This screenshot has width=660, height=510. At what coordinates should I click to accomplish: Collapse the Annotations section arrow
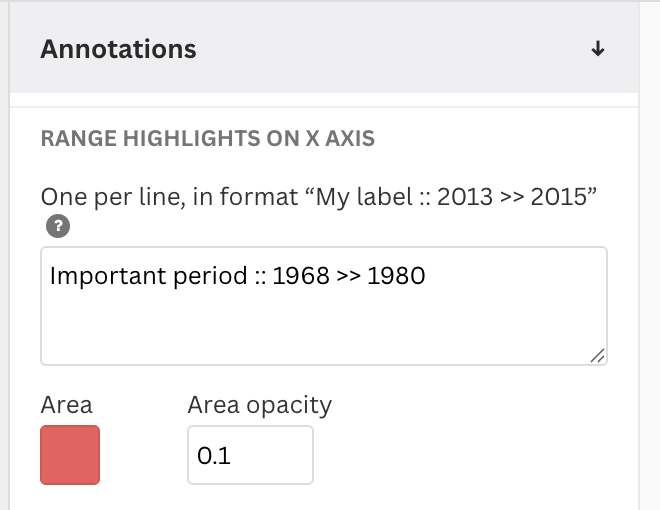598,49
